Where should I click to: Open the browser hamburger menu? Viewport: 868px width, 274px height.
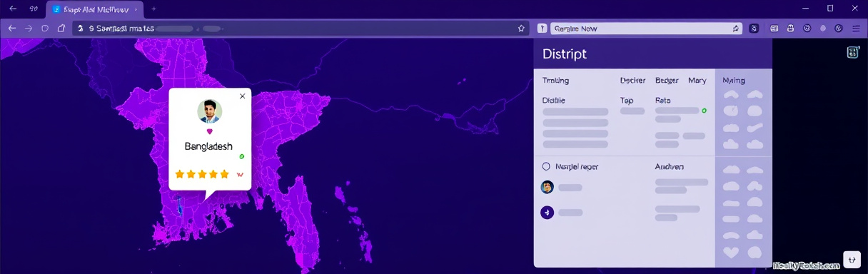coord(856,29)
